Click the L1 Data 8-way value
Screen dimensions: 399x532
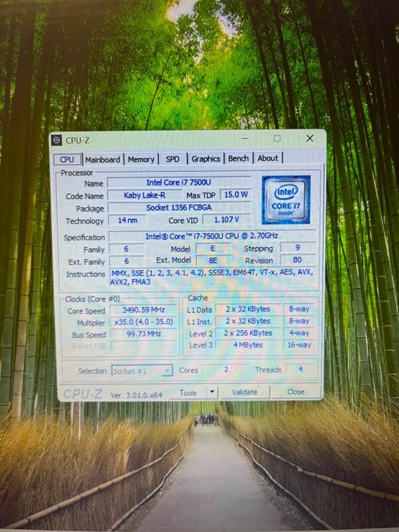coord(299,309)
